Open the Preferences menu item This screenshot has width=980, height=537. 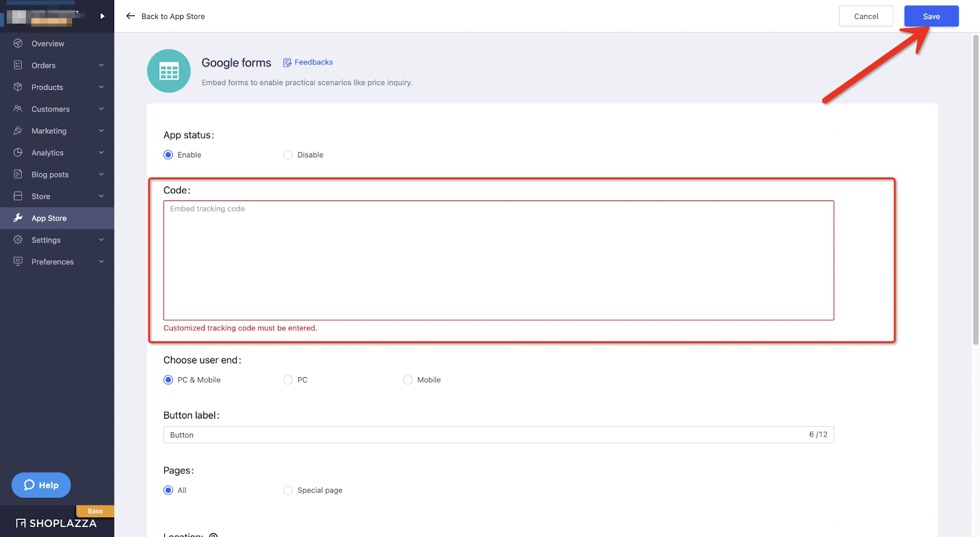click(57, 262)
